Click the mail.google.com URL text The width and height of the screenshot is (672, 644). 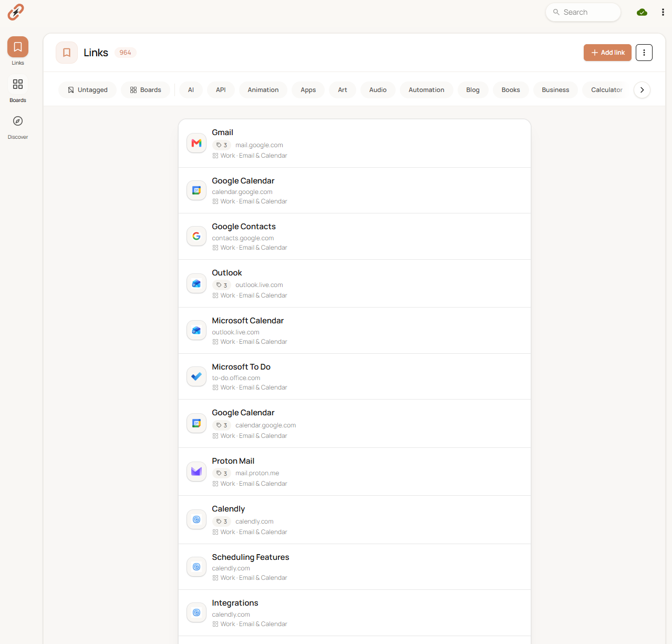point(259,145)
